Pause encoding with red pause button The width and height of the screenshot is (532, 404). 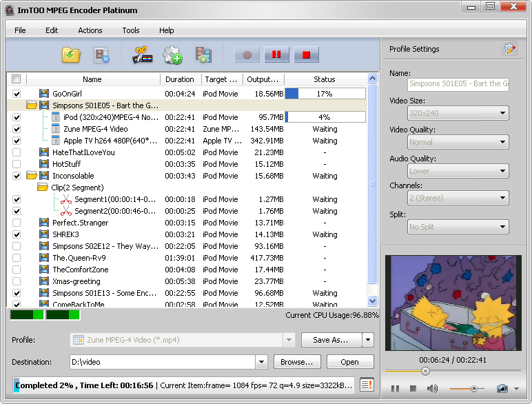(276, 54)
